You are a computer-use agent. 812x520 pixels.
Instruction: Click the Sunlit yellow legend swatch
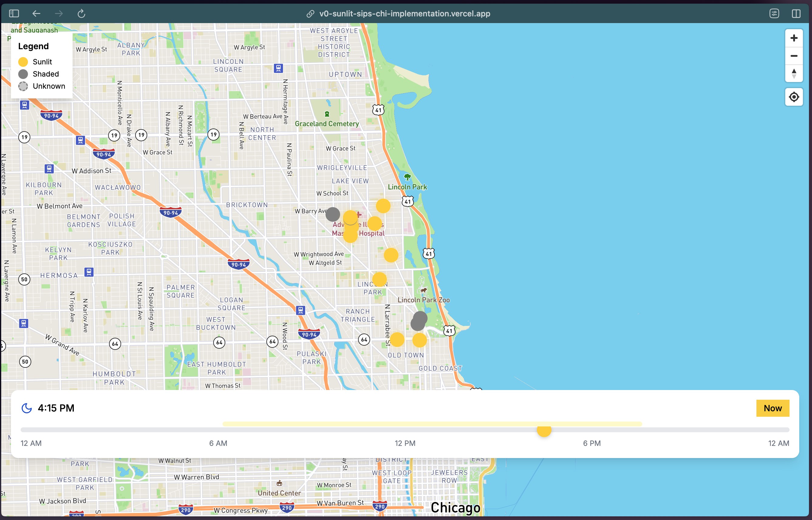23,62
